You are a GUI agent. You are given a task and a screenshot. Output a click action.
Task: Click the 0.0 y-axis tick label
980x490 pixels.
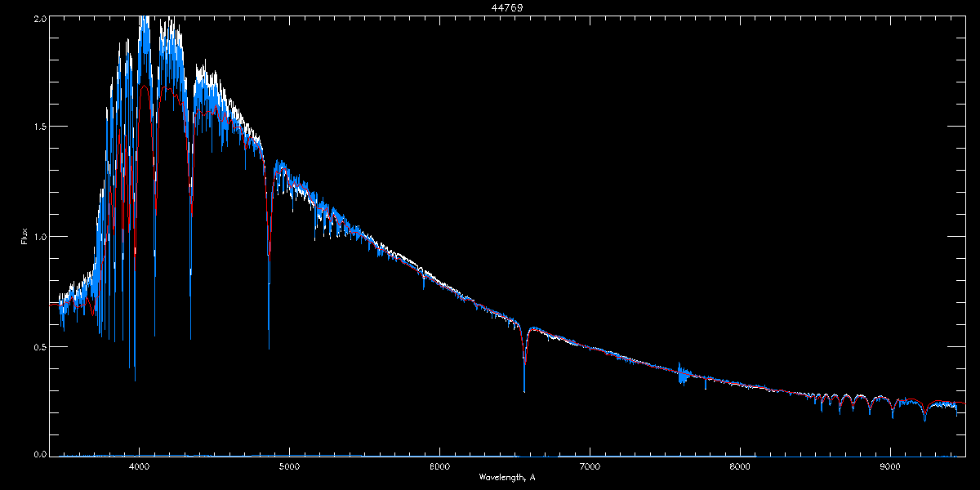39,455
